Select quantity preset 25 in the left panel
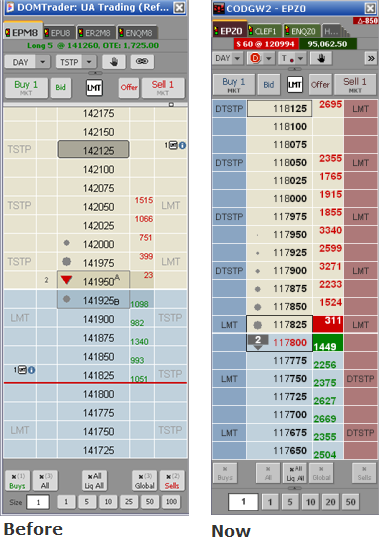Viewport: 381px width, 541px height. click(x=129, y=501)
